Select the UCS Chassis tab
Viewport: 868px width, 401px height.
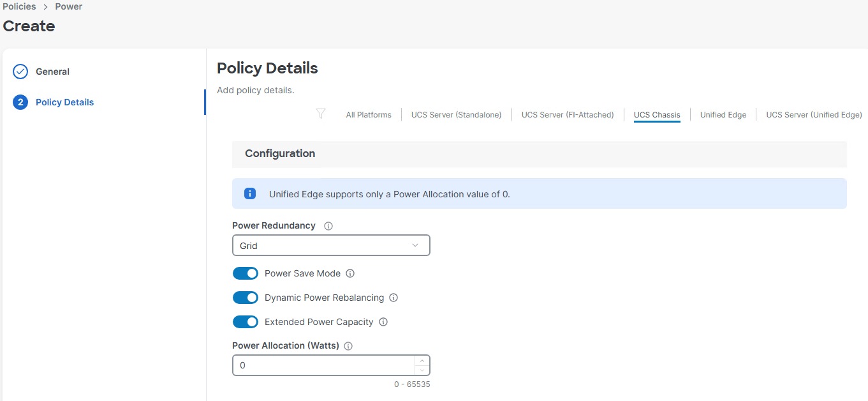coord(657,115)
